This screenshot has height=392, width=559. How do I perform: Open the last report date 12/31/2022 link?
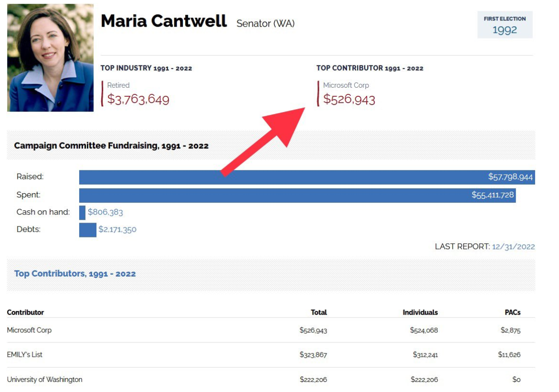pyautogui.click(x=513, y=247)
